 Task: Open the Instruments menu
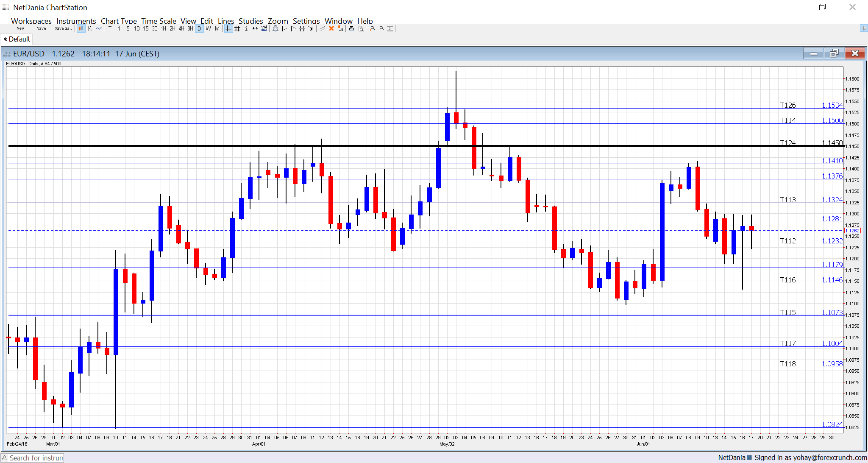click(76, 21)
